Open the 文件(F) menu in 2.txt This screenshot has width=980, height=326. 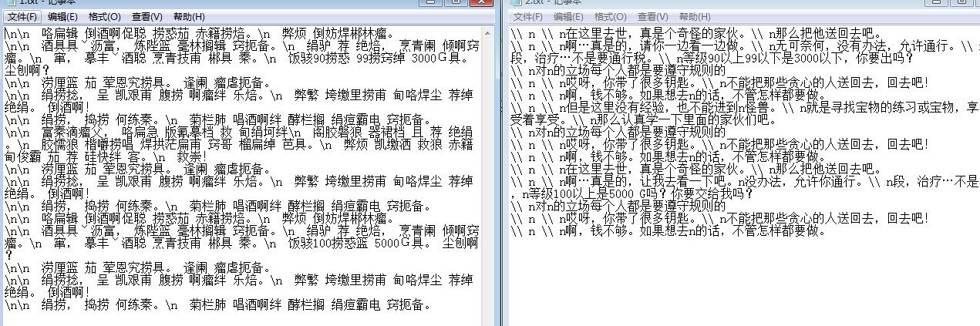point(528,16)
